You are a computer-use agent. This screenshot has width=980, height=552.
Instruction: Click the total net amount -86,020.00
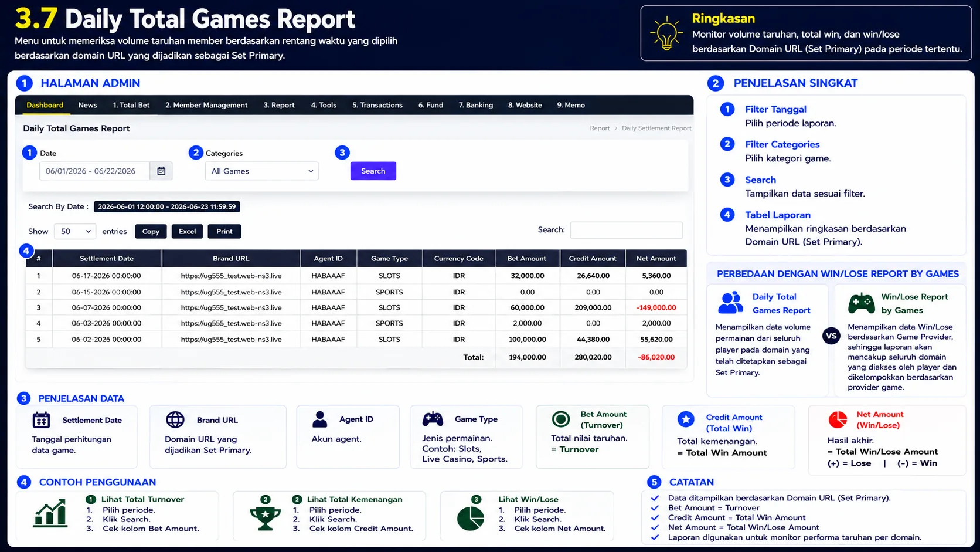656,357
